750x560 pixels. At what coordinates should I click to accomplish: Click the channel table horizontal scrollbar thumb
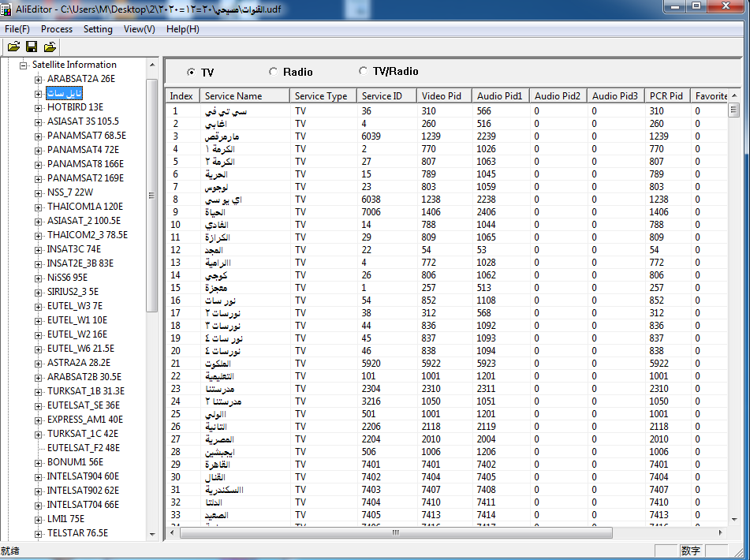(x=396, y=532)
